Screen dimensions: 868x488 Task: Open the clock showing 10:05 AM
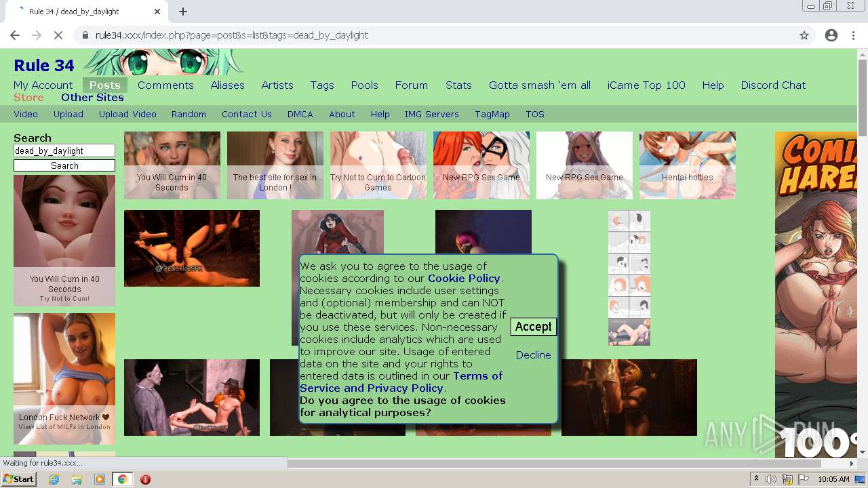pos(833,479)
